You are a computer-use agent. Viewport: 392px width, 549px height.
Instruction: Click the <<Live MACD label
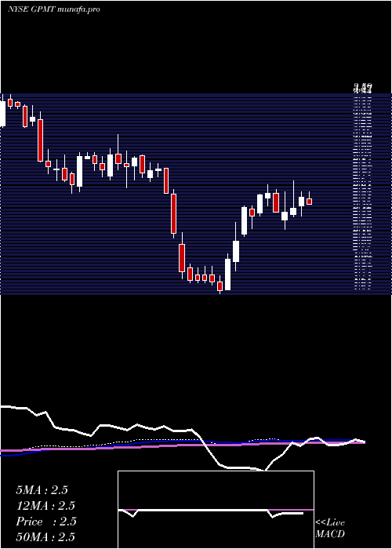click(x=330, y=529)
